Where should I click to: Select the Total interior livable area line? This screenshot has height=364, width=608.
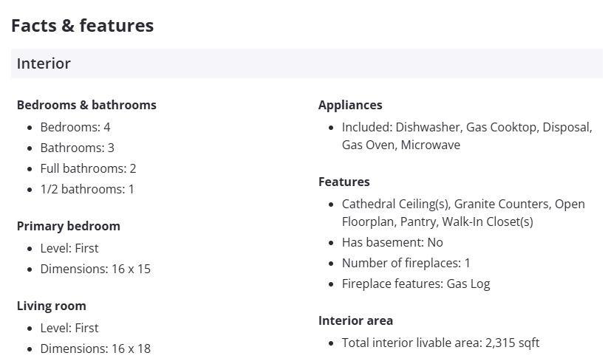[440, 343]
